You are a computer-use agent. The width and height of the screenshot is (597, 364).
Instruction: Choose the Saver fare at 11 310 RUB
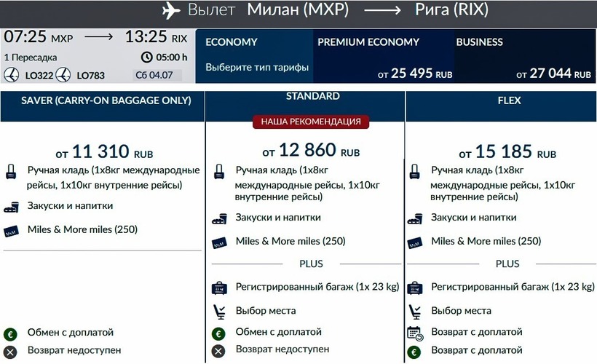click(102, 153)
